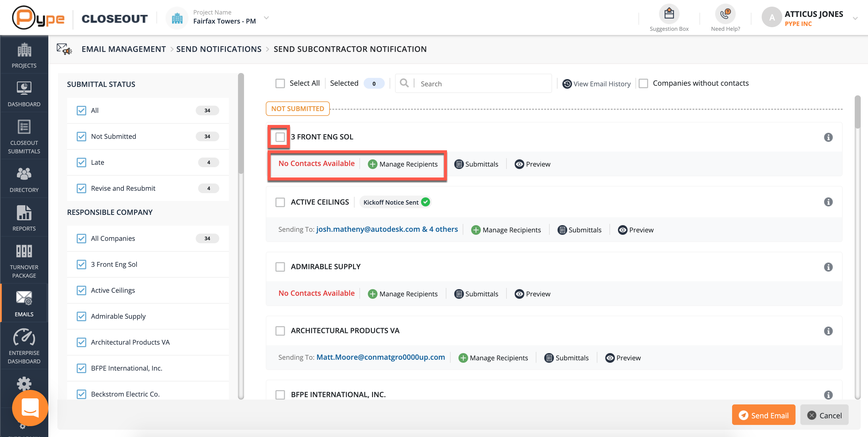Screen dimensions: 868x437
Task: Go to the Directory sidebar icon
Action: click(24, 174)
